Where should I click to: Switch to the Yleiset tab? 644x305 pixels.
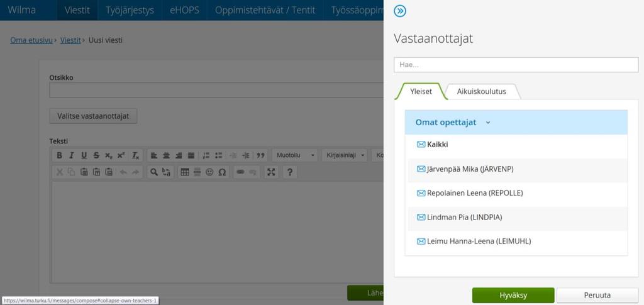coord(421,92)
